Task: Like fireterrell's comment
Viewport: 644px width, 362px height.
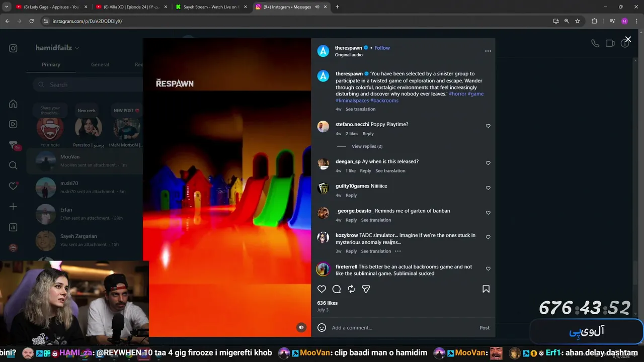Action: [488, 268]
